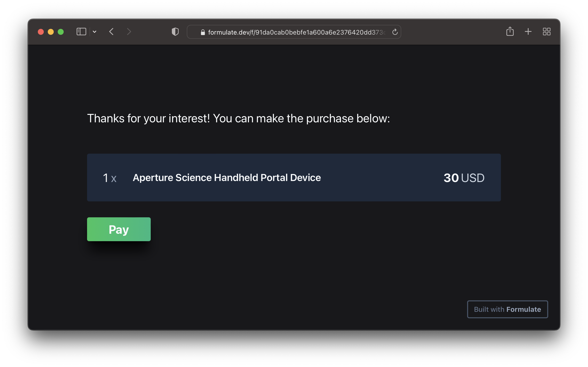588x367 pixels.
Task: Enter full screen with green button
Action: (61, 32)
